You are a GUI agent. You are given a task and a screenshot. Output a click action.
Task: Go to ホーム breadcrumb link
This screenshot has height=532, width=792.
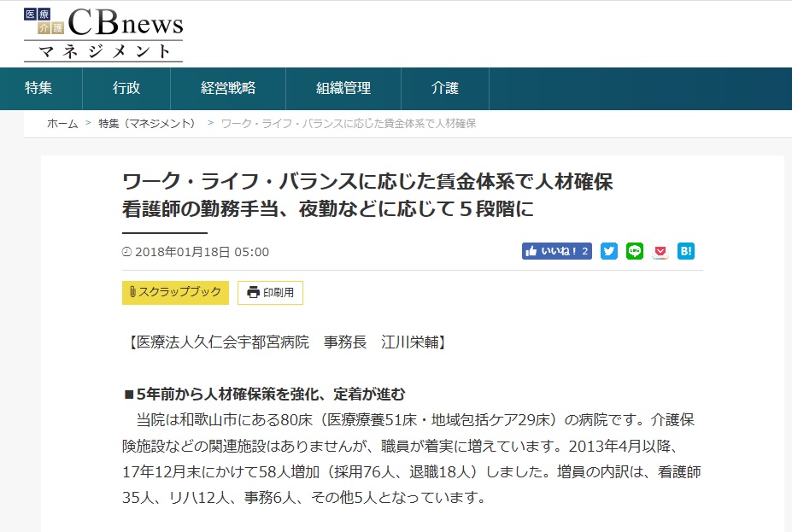pyautogui.click(x=62, y=124)
